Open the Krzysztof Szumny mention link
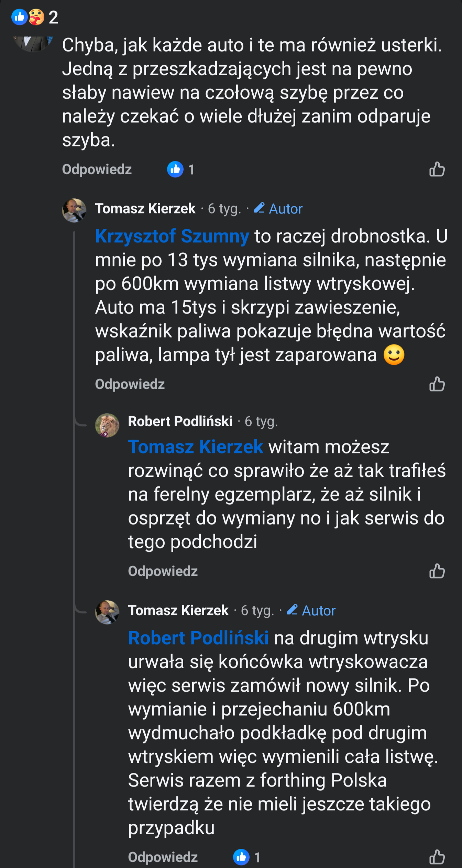Screen dimensions: 462x868 tap(172, 237)
